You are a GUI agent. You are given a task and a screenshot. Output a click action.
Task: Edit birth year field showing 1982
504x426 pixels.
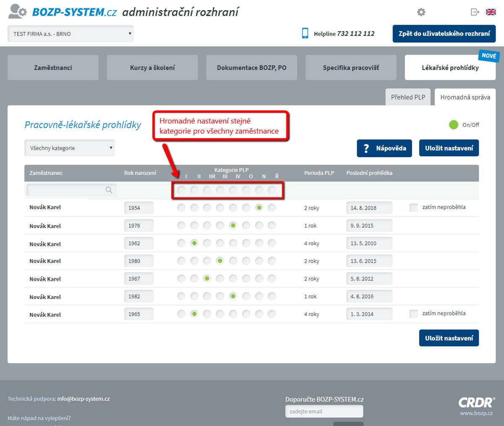click(x=139, y=296)
